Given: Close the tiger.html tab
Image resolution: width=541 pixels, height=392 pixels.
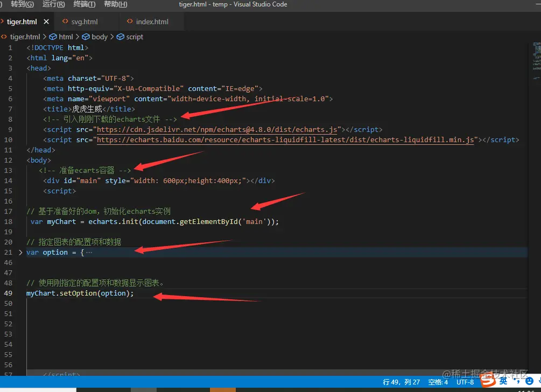Looking at the screenshot, I should [x=46, y=22].
